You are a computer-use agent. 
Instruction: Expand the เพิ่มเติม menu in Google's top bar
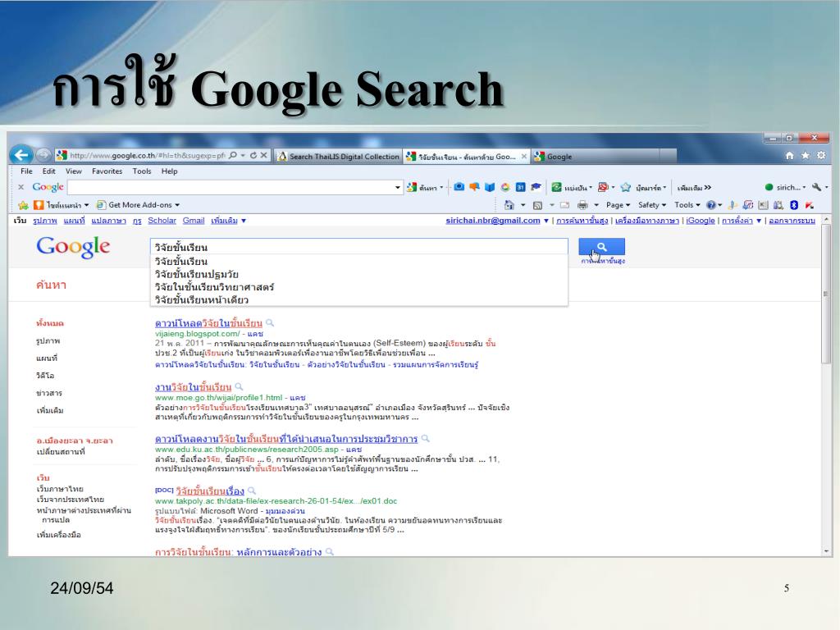(228, 220)
